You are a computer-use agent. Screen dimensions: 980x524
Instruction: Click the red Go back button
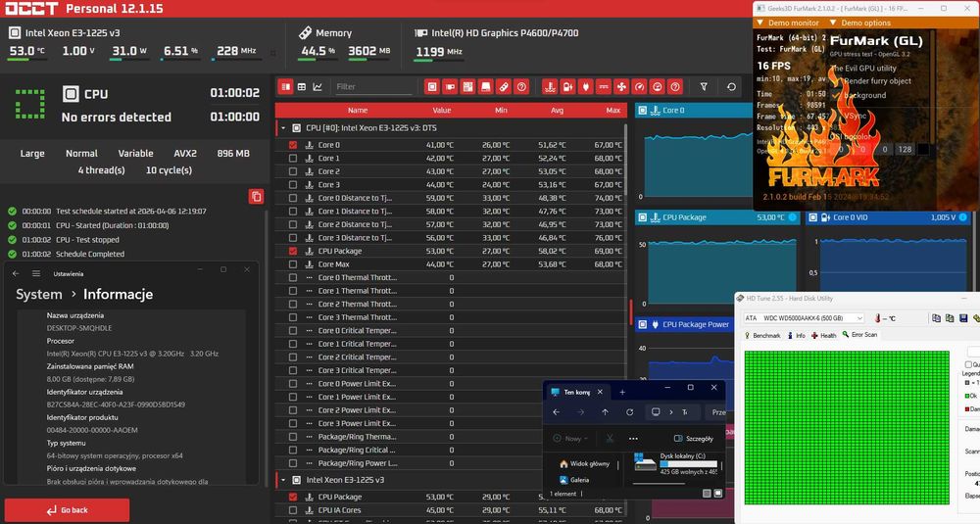[x=67, y=510]
